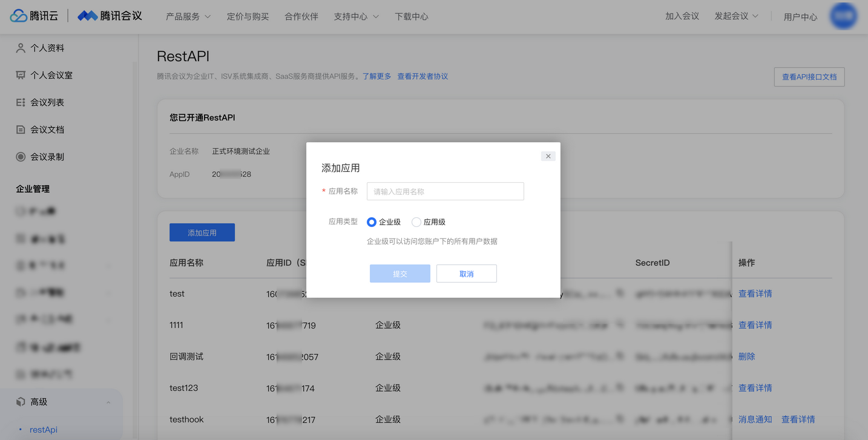Open 查看API接口文档 button
This screenshot has height=440, width=868.
point(809,77)
